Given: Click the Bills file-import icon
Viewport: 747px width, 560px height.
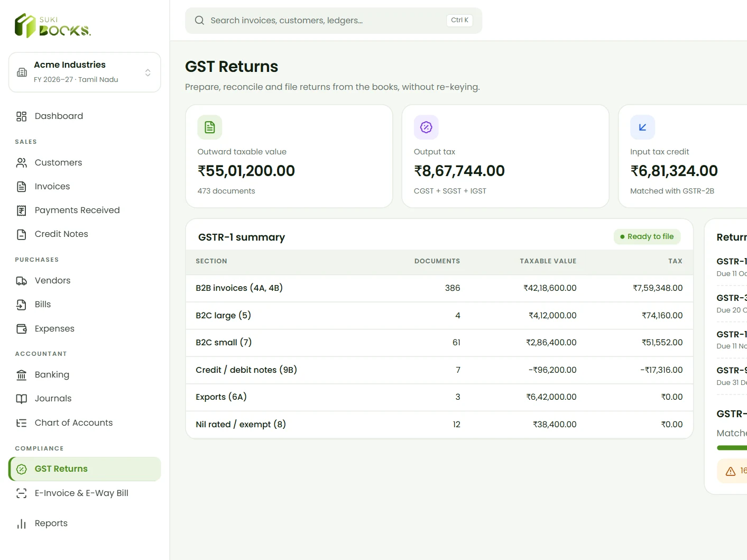Looking at the screenshot, I should click(21, 305).
